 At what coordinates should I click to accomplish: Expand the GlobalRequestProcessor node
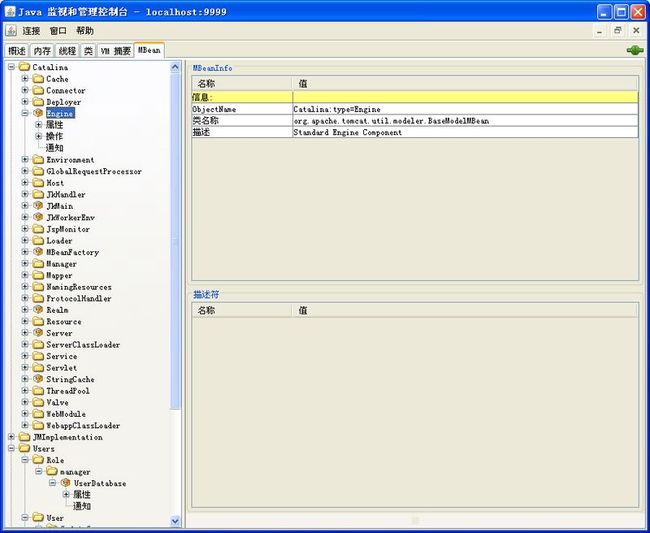pos(25,171)
